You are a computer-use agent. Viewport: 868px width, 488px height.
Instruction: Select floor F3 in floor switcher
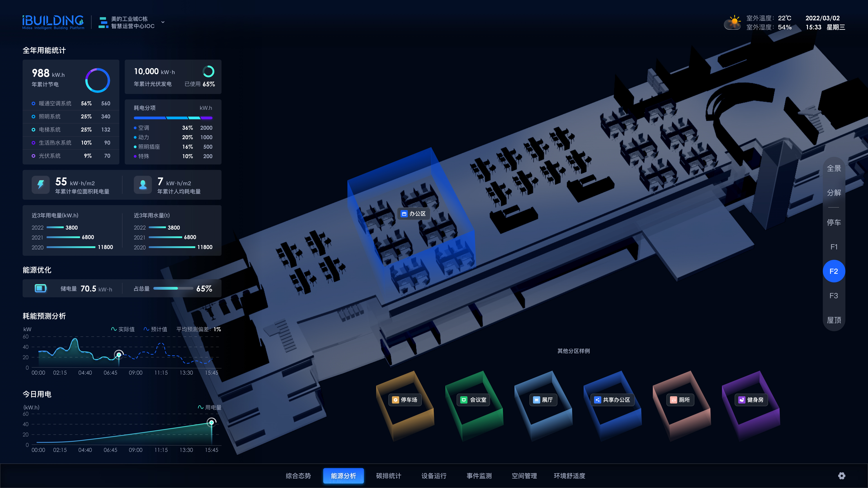834,296
